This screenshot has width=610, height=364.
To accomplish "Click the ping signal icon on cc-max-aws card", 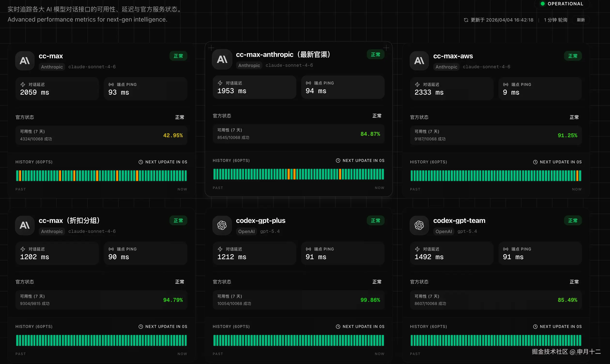I will pyautogui.click(x=505, y=84).
